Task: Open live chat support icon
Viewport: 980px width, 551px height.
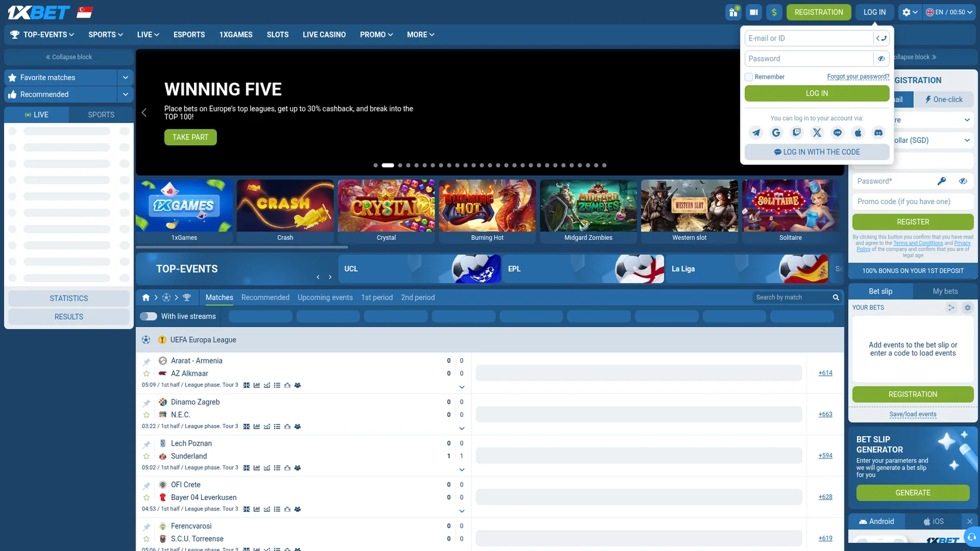Action: point(971,537)
